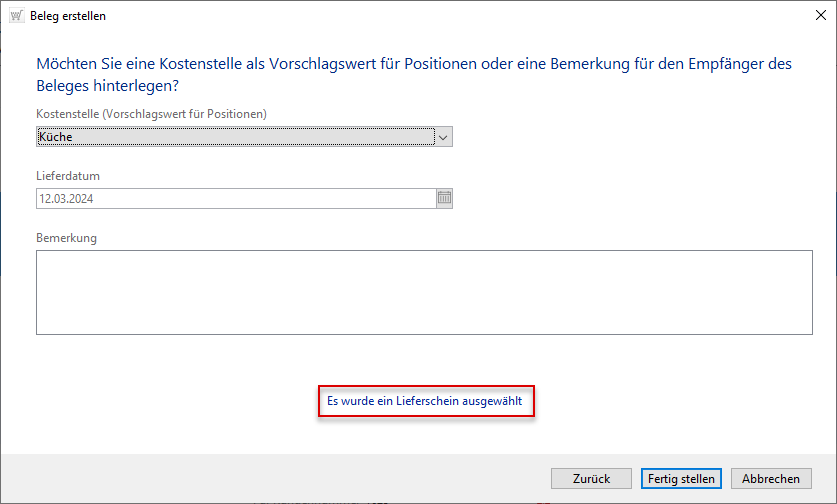This screenshot has width=837, height=504.
Task: Click the Bemerkung label
Action: (67, 238)
